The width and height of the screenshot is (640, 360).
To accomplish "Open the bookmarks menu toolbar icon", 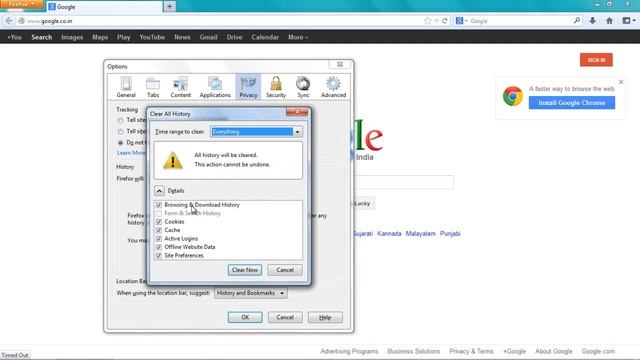I will (x=629, y=21).
